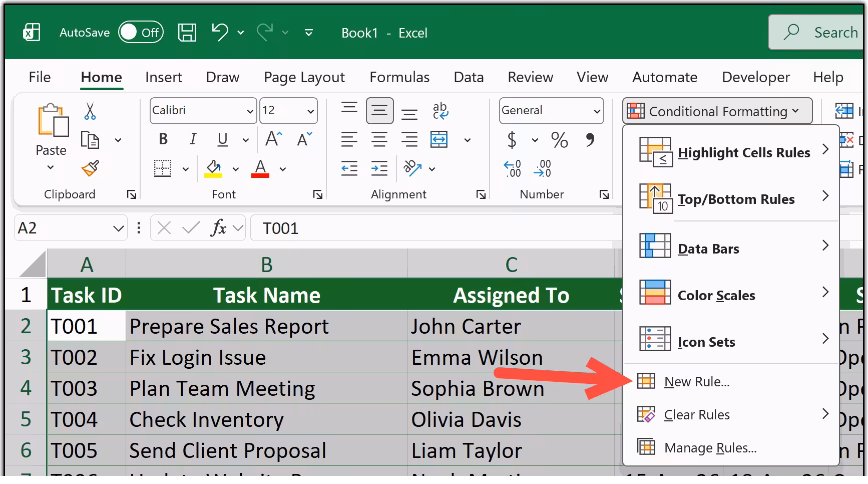Click the Orientation text rotation icon
The image size is (868, 484).
[412, 168]
